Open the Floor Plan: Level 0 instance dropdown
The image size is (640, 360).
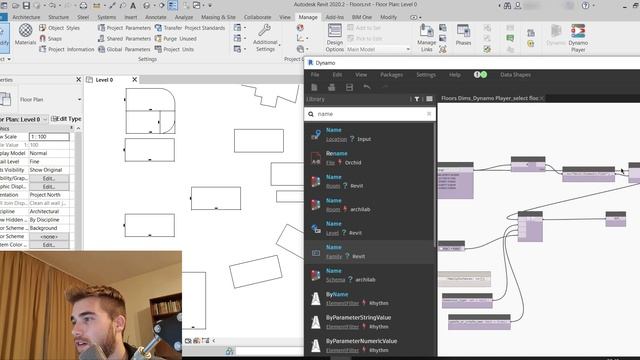(x=45, y=119)
